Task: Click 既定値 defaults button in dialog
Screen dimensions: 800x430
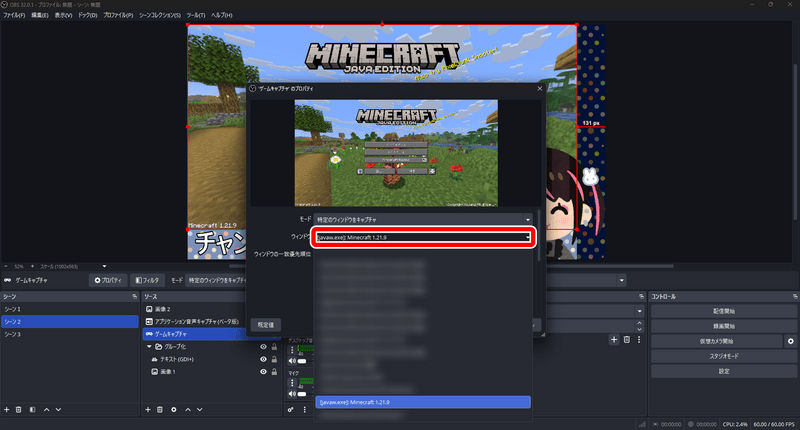Action: [266, 325]
